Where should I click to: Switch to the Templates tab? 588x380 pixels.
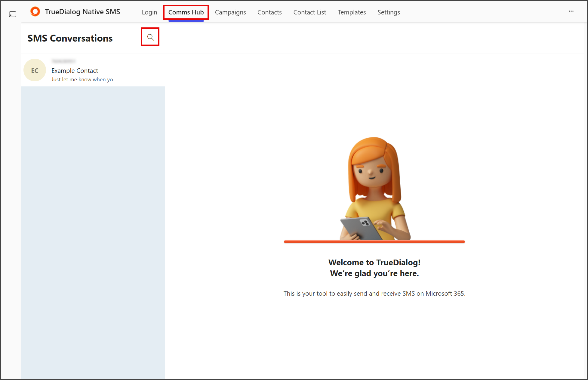[352, 12]
